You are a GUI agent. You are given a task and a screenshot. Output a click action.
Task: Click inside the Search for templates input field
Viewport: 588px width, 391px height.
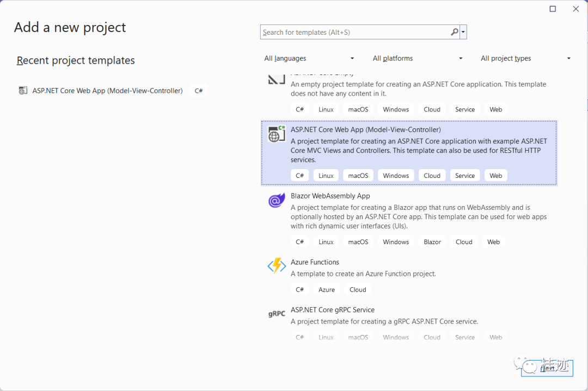354,32
